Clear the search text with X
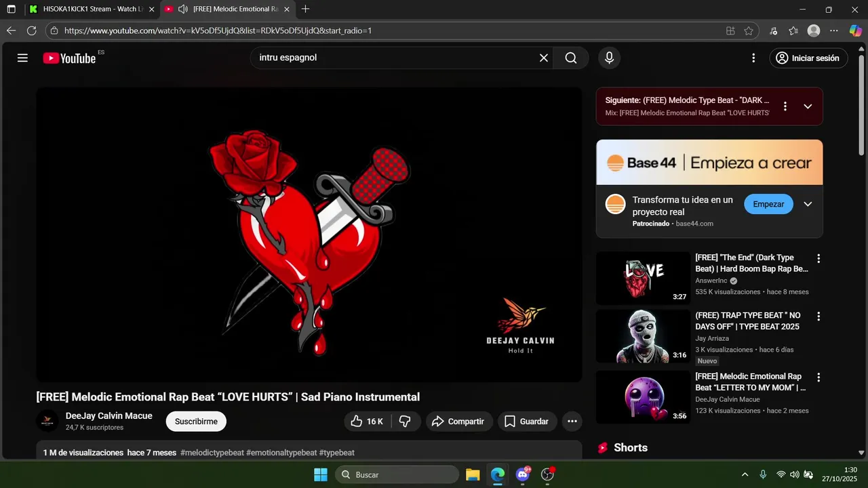 click(543, 58)
